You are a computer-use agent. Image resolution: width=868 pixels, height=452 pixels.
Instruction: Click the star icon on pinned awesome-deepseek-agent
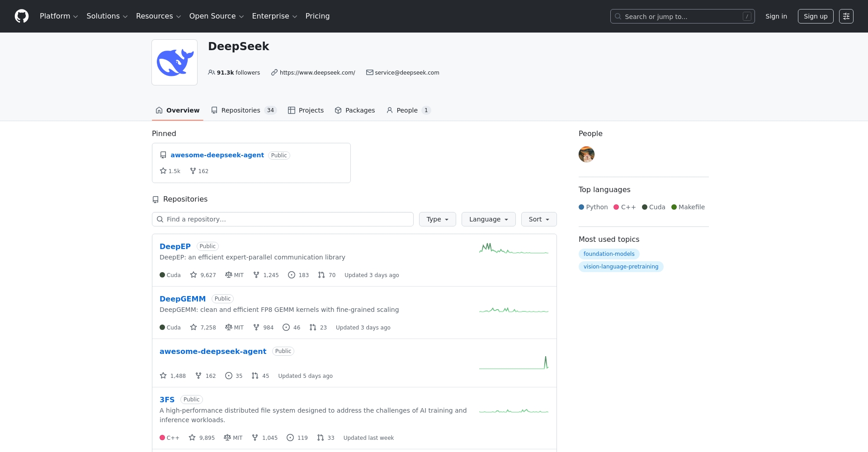[x=163, y=171]
